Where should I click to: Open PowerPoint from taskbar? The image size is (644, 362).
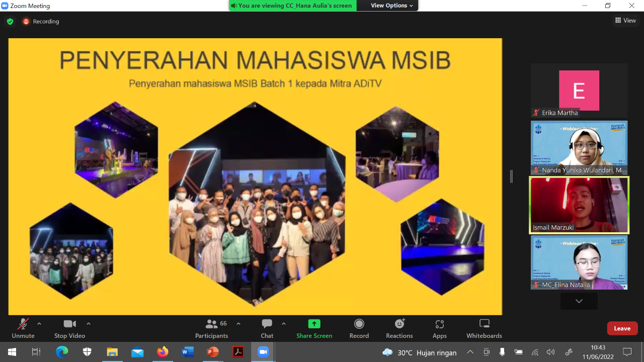(x=213, y=352)
